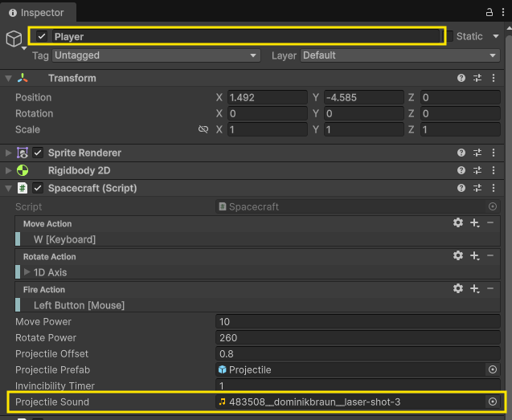Click the Rotation Y field
Screen dimensions: 512x420
(364, 113)
